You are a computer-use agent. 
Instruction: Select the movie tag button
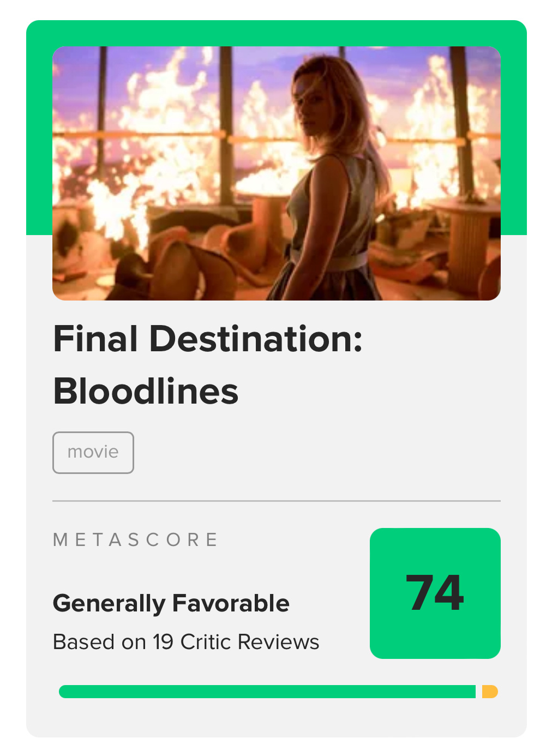point(93,452)
